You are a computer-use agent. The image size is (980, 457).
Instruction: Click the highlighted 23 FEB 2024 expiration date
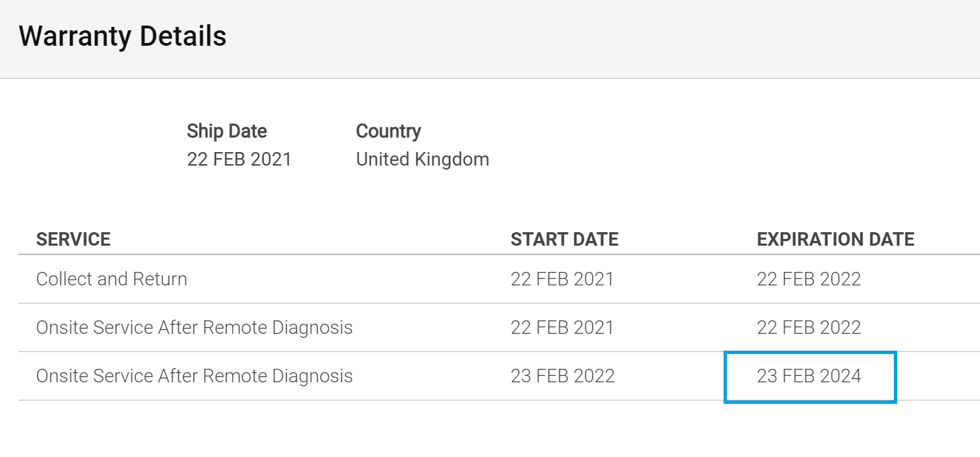(x=809, y=376)
